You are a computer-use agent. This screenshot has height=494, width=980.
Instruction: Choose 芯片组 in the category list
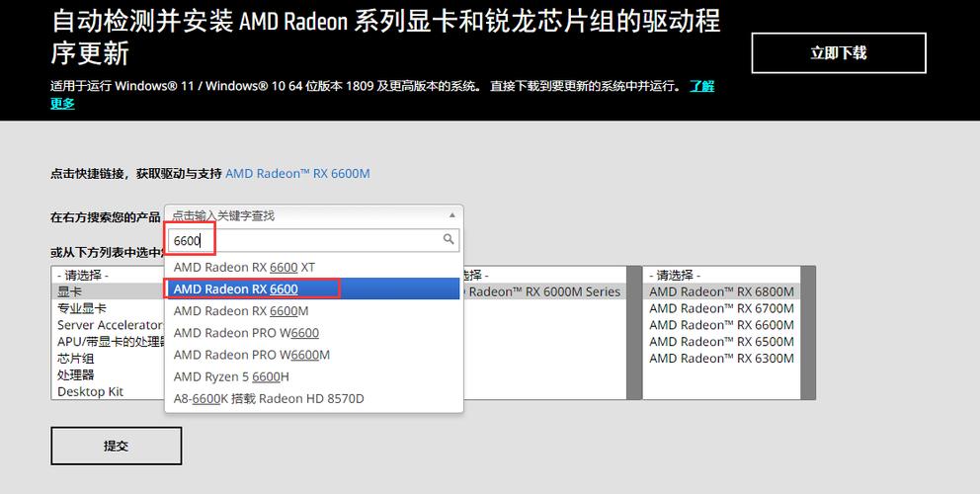click(x=108, y=359)
